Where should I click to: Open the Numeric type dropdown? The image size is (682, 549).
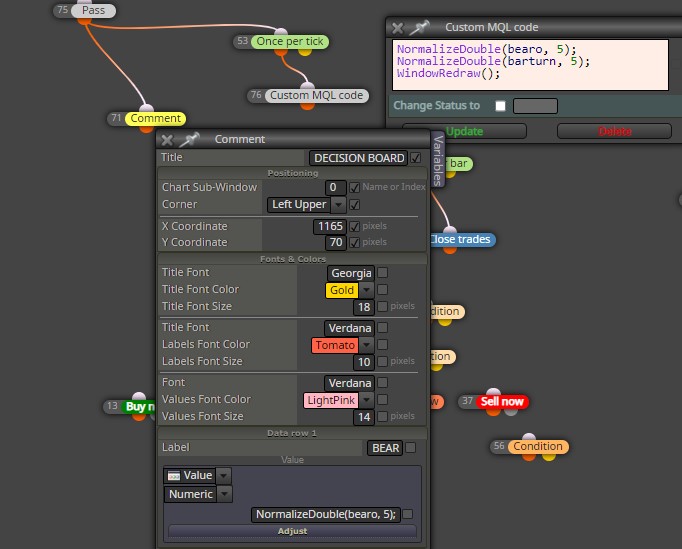tap(225, 494)
